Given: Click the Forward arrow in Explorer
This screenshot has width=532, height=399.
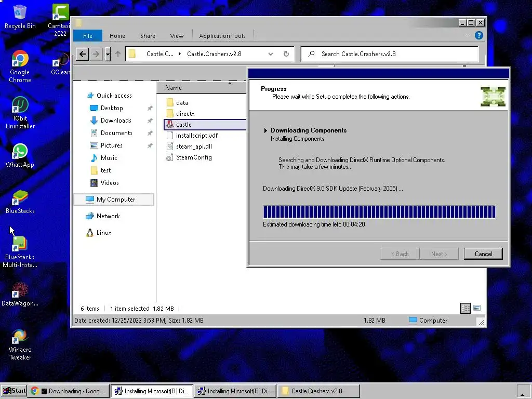Looking at the screenshot, I should coord(96,54).
